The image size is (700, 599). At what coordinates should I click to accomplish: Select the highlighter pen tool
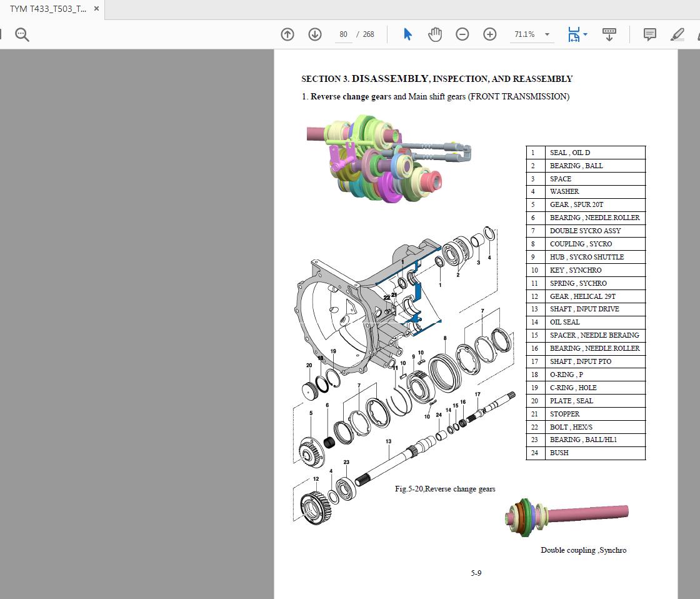click(677, 34)
